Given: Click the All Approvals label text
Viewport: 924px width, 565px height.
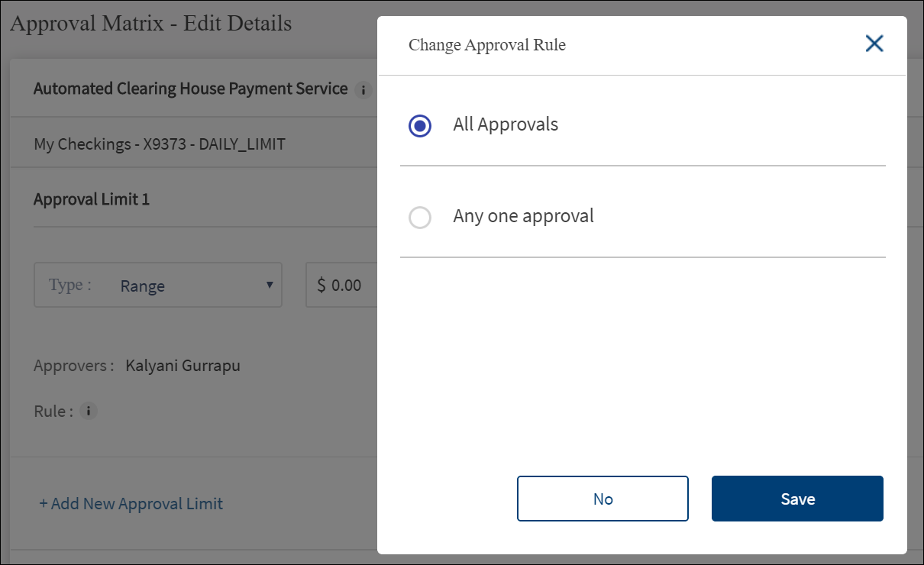Looking at the screenshot, I should pos(506,124).
